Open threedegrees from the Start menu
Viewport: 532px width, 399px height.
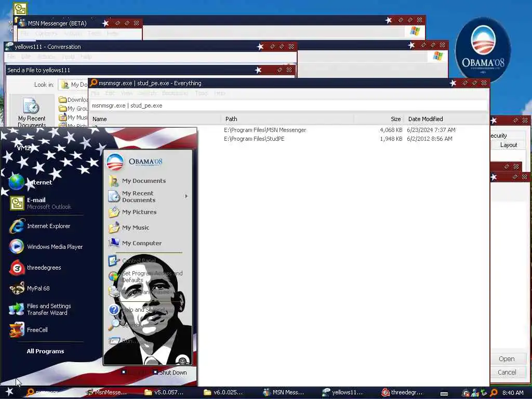(x=35, y=268)
